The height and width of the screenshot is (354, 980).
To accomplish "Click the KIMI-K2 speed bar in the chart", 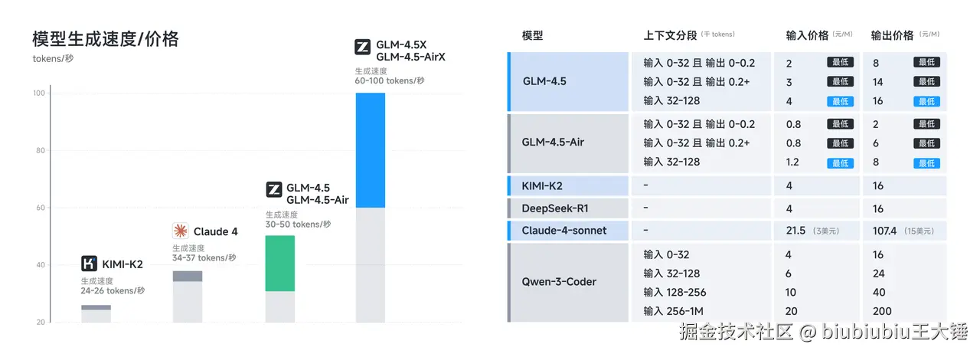I will [96, 307].
